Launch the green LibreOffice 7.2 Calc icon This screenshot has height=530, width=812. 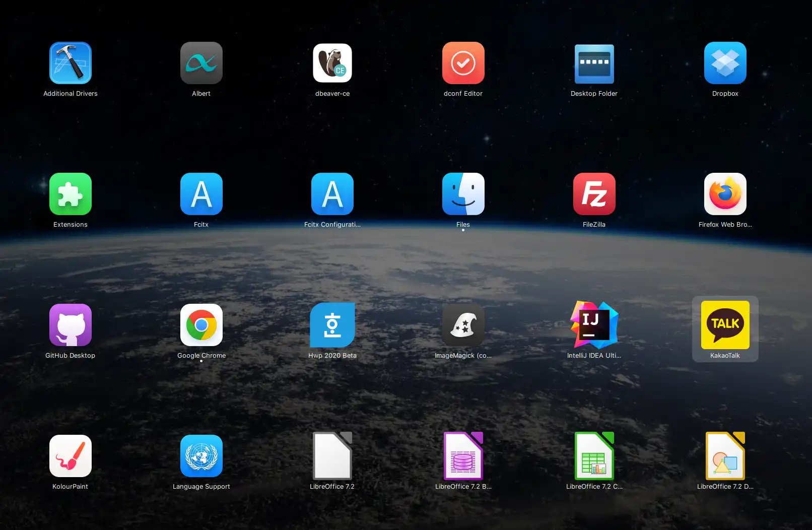(x=594, y=456)
